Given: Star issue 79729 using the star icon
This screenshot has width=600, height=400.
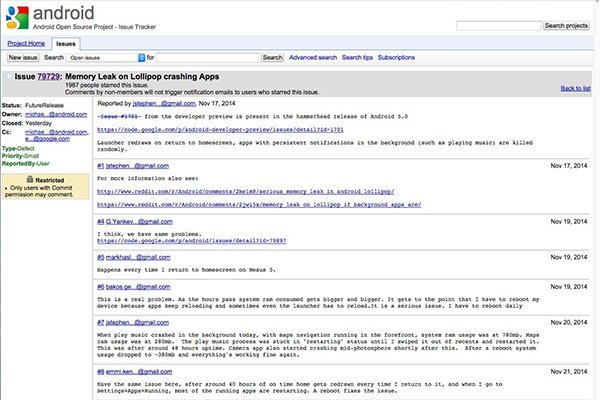Looking at the screenshot, I should tap(9, 75).
